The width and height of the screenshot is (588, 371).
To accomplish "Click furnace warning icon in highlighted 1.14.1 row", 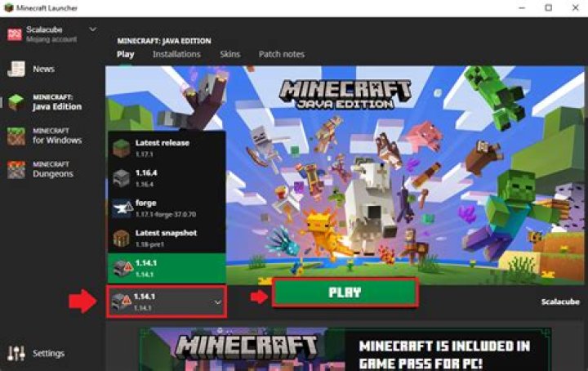I will [123, 268].
